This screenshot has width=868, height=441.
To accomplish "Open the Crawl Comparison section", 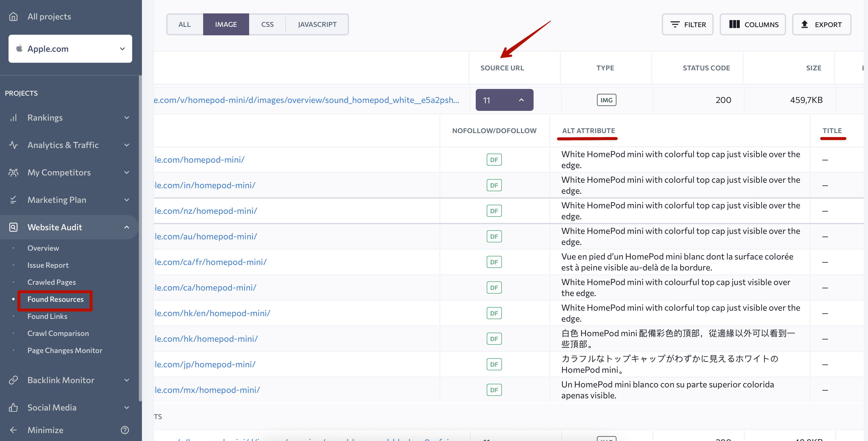I will coord(58,333).
